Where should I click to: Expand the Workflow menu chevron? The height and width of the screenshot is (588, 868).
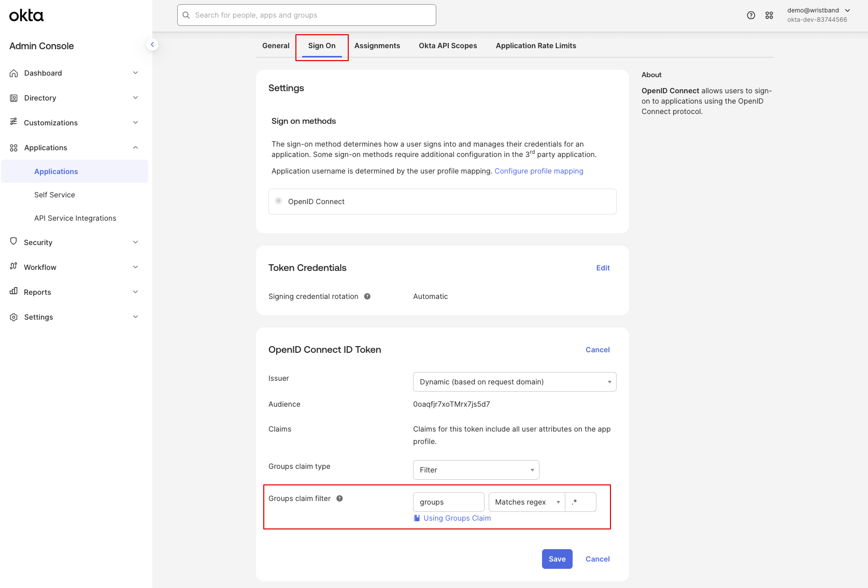135,267
